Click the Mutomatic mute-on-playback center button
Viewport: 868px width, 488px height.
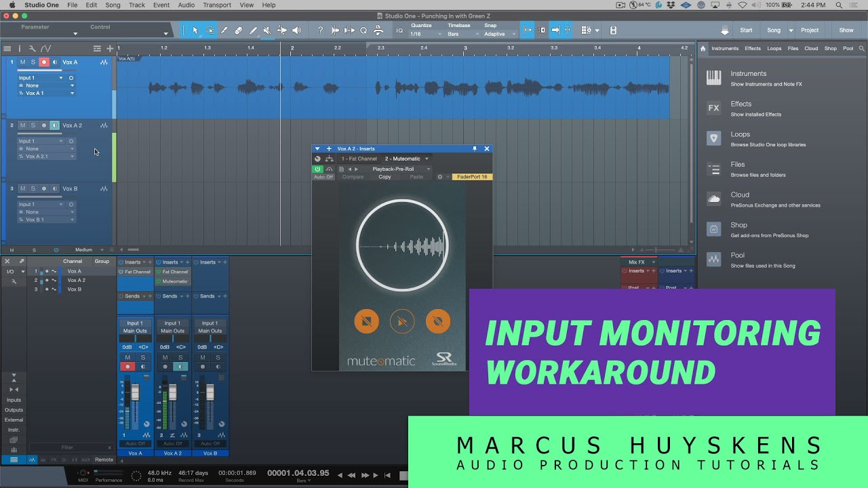pos(402,321)
